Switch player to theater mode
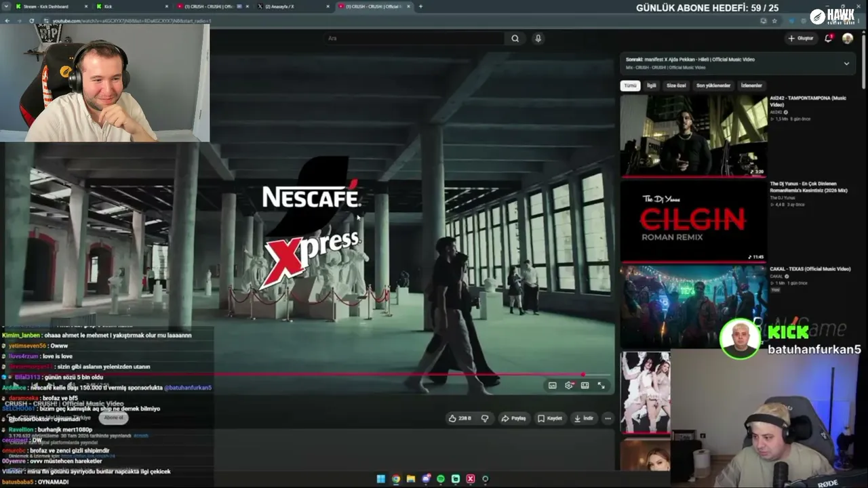 (585, 385)
